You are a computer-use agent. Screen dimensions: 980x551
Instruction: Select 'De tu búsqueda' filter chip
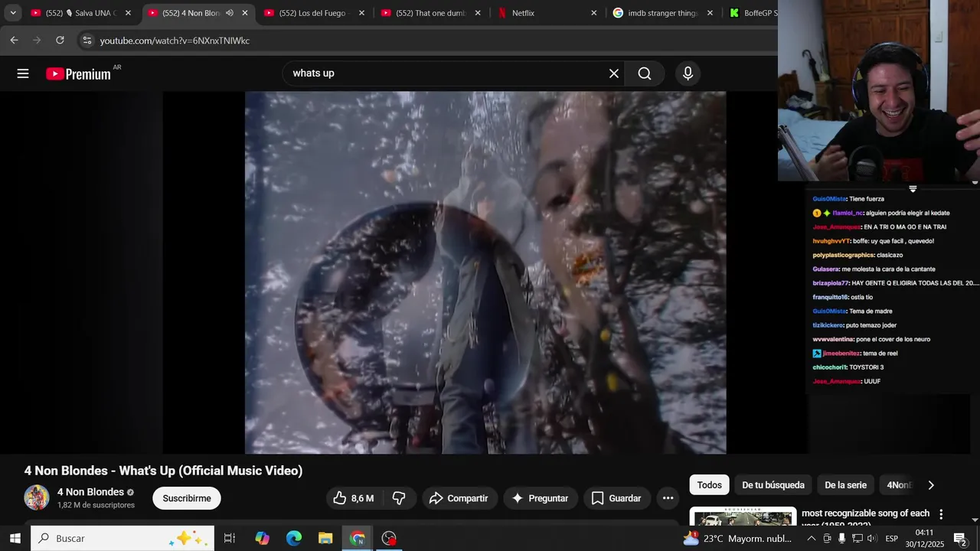[773, 485]
